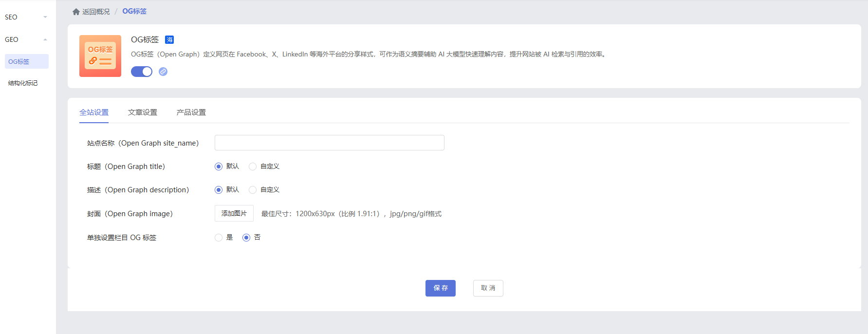The width and height of the screenshot is (868, 334).
Task: Click the site_name input field
Action: [x=329, y=143]
